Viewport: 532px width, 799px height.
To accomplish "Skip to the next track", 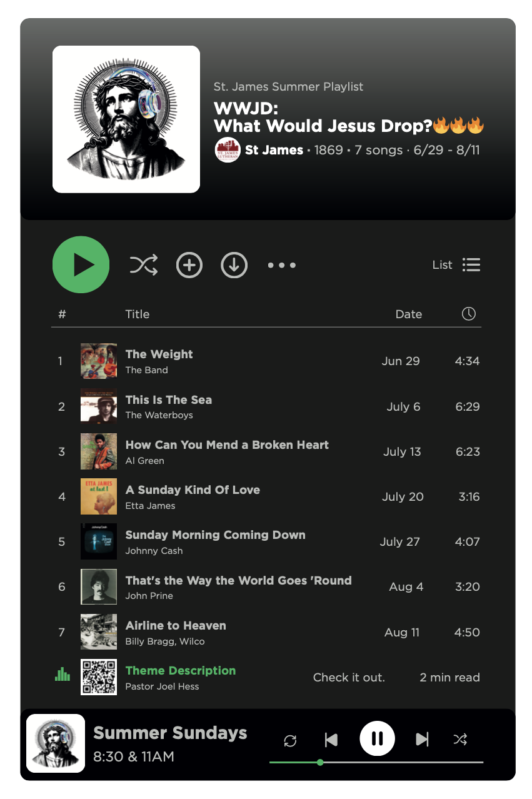I will click(423, 740).
